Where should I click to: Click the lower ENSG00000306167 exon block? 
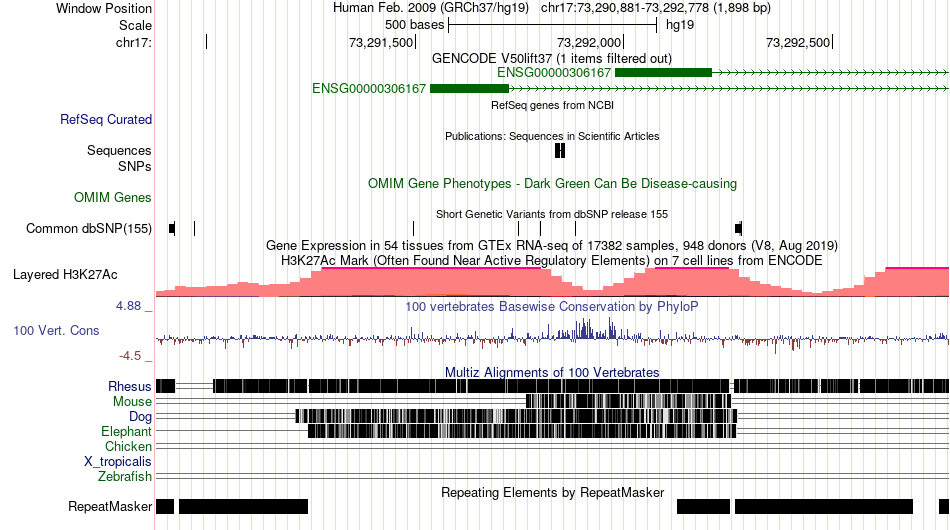pos(469,88)
